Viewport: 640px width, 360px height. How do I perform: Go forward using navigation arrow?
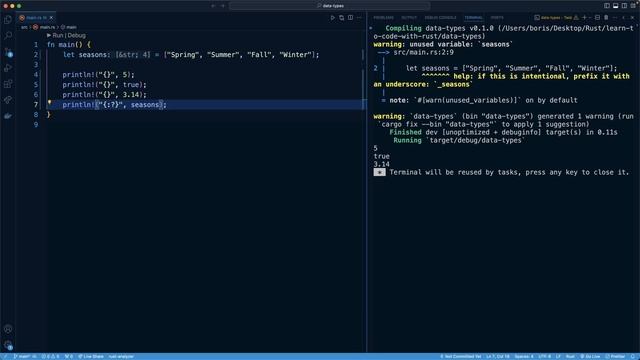(x=223, y=6)
